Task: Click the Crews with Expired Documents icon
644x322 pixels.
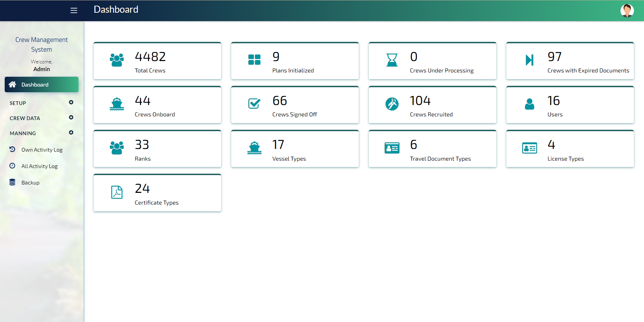Action: [529, 60]
